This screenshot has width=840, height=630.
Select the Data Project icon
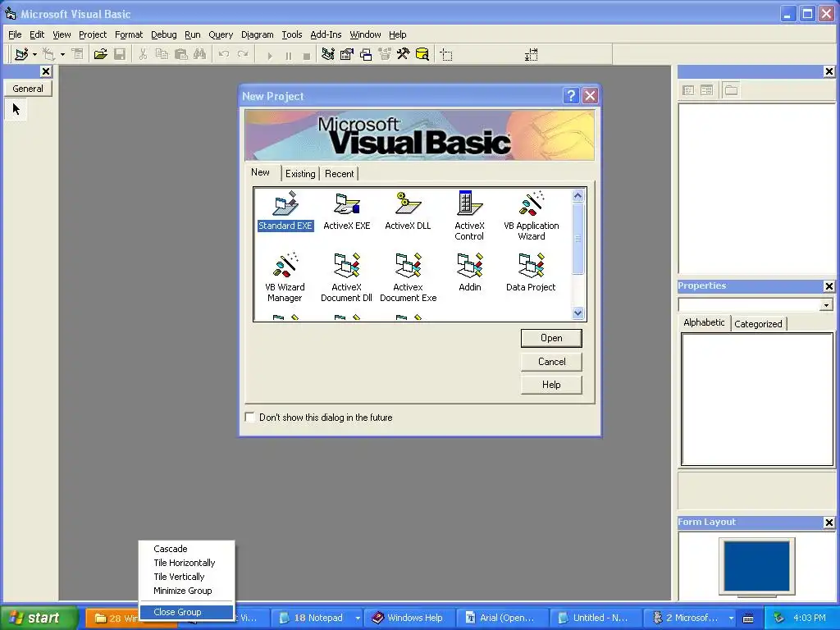(531, 272)
